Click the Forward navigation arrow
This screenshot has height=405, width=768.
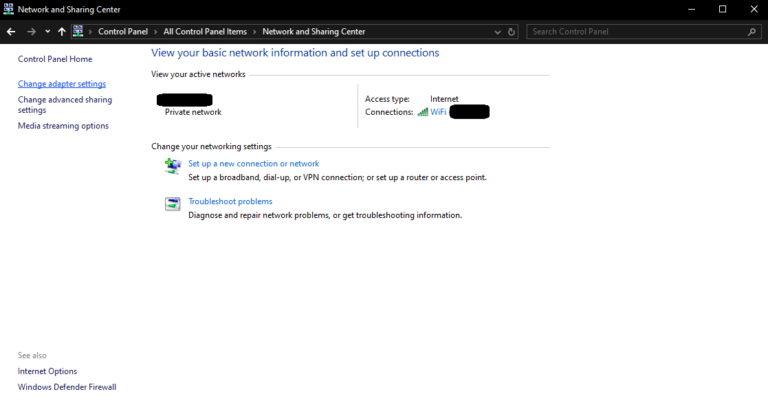coord(31,32)
